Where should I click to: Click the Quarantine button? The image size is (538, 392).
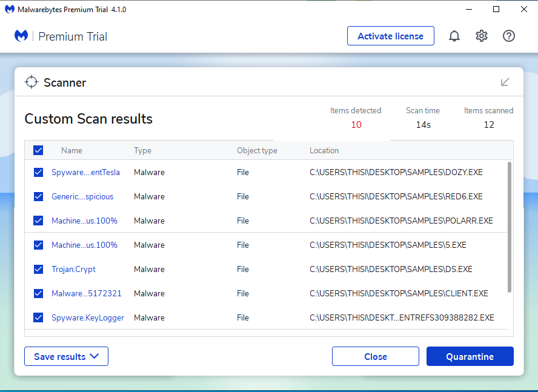tap(470, 356)
